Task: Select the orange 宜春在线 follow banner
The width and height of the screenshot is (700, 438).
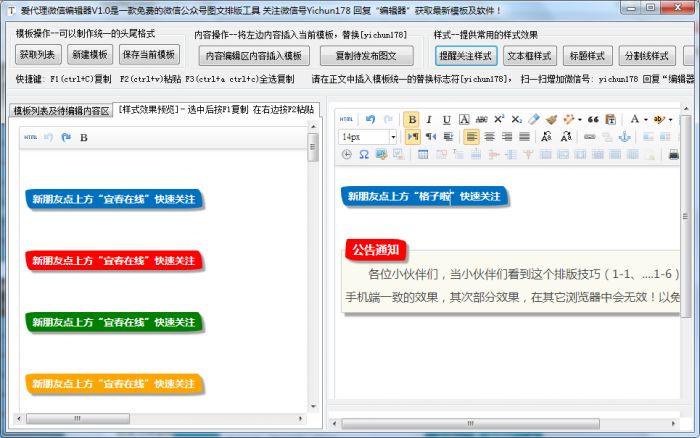Action: tap(114, 384)
